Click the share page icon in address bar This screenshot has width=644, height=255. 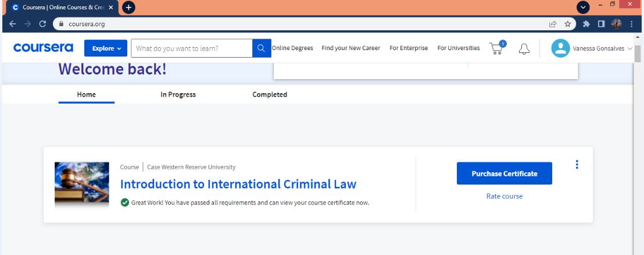point(553,24)
